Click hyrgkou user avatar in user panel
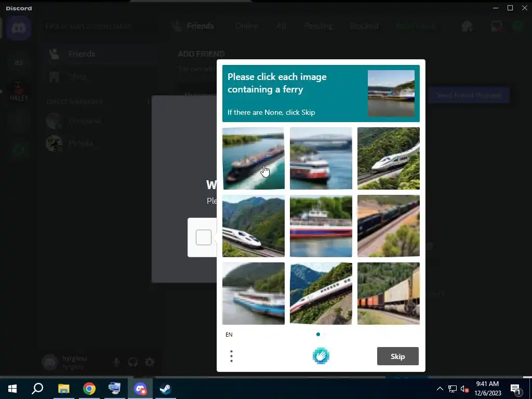This screenshot has height=399, width=532. pyautogui.click(x=50, y=362)
